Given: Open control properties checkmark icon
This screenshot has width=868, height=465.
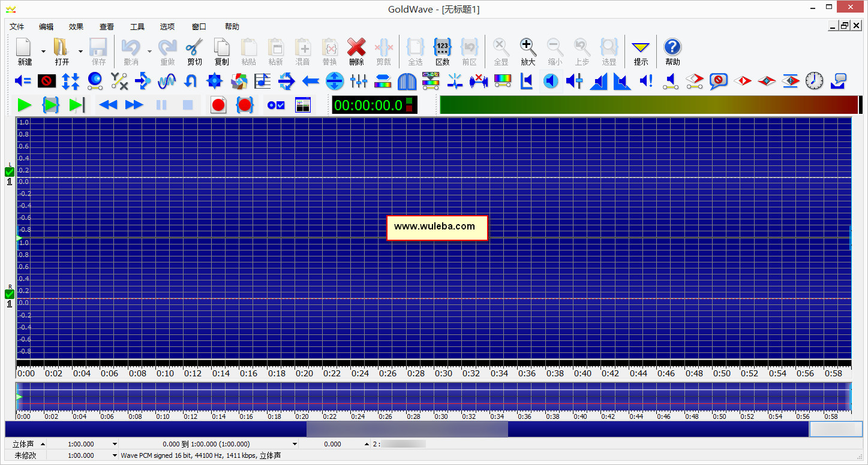Looking at the screenshot, I should (x=276, y=105).
